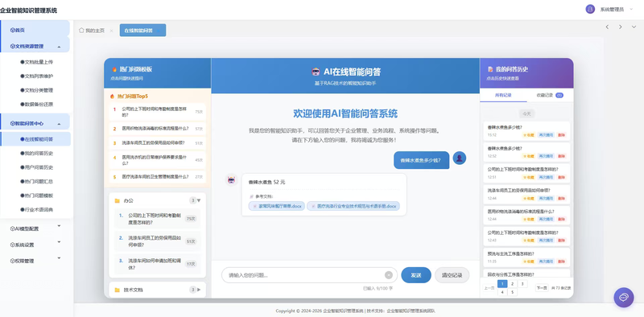Favorite the 12:52 香辣水煮鱼 history record
The width and height of the screenshot is (644, 317).
529,156
